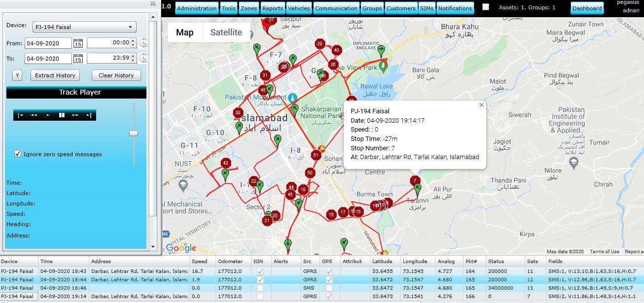Open the Notifications menu

[x=455, y=8]
